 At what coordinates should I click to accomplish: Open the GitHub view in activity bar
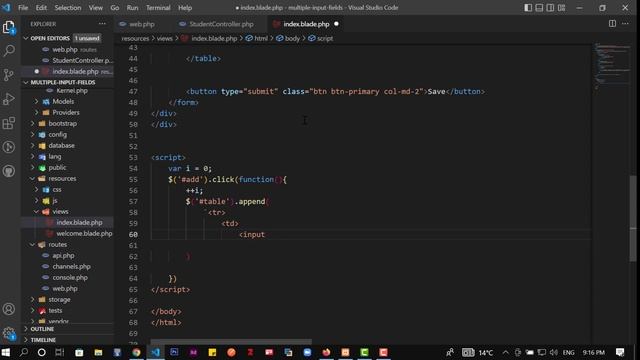[x=9, y=171]
